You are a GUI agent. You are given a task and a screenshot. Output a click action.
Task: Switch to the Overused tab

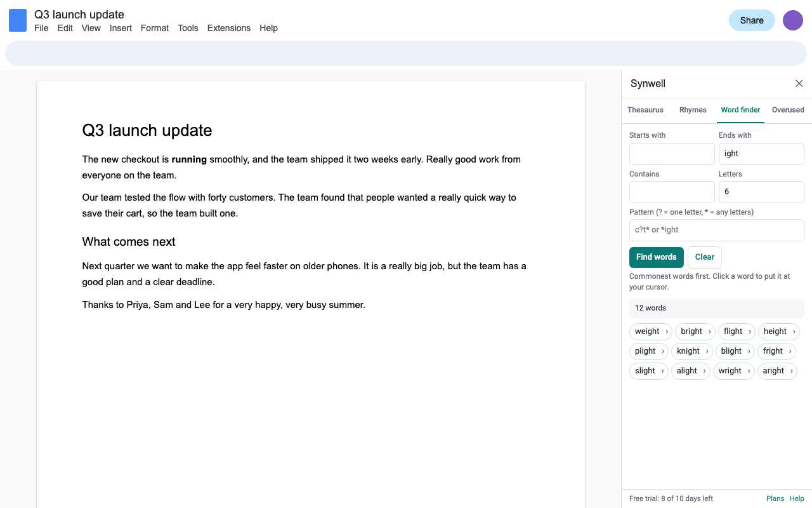[788, 110]
